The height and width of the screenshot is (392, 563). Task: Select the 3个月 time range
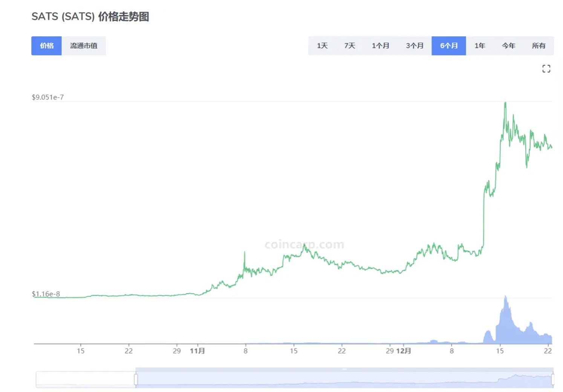click(415, 46)
